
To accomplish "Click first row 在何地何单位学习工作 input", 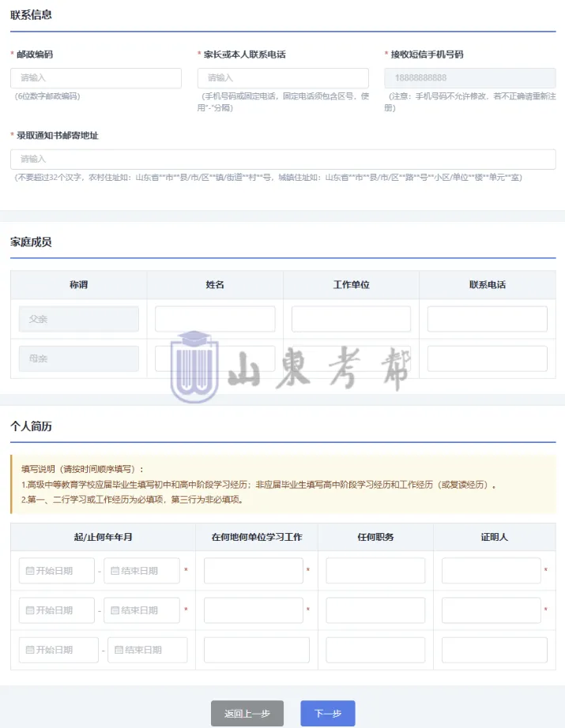I will (x=254, y=571).
